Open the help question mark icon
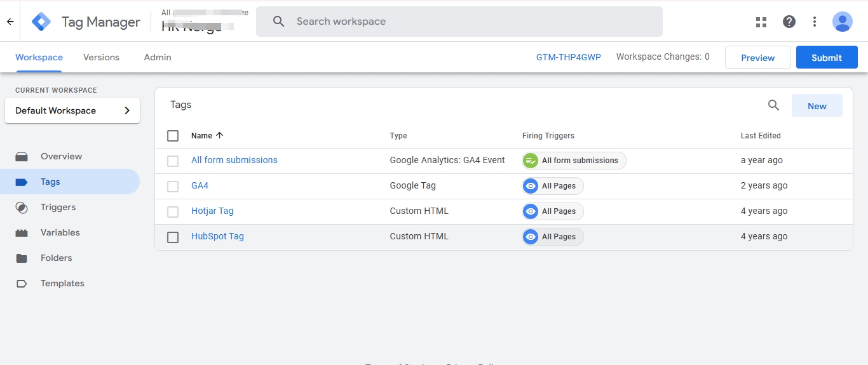Viewport: 868px width, 365px height. click(789, 22)
